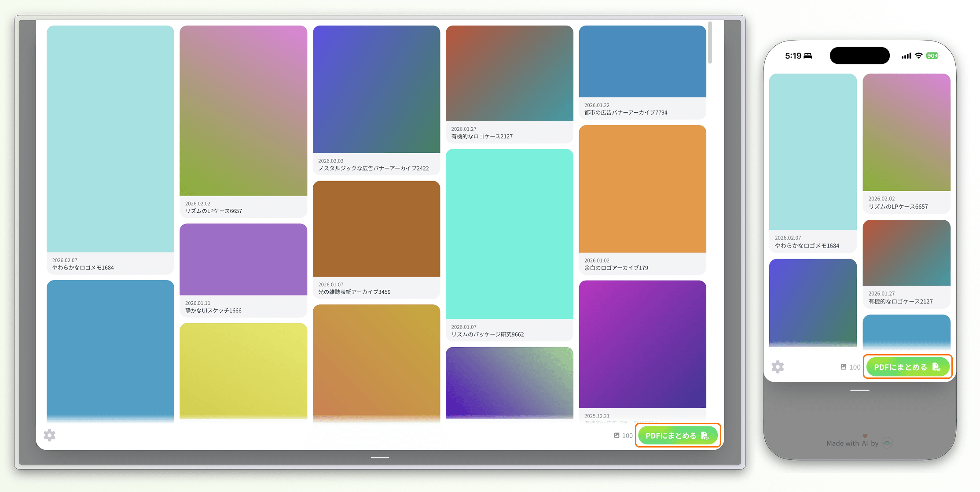Select turquoise 'リズムのパッケージ研究9662' card
Viewport: 980px width, 492px height.
pyautogui.click(x=509, y=234)
